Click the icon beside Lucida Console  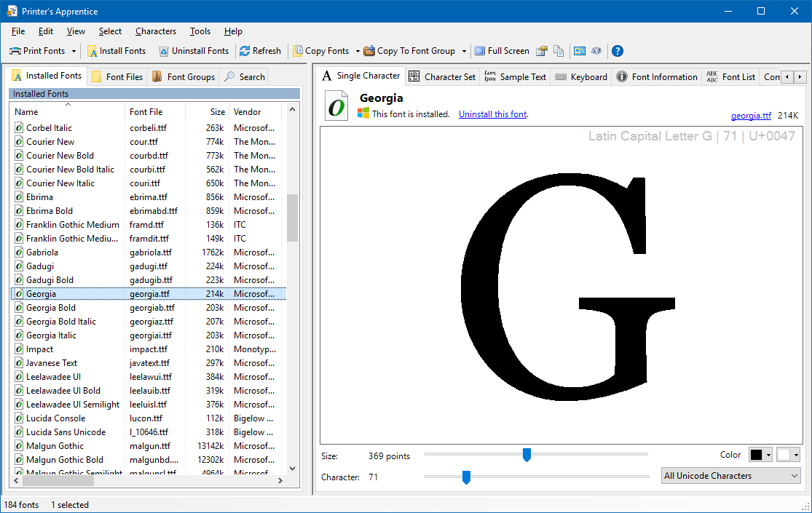tap(19, 418)
